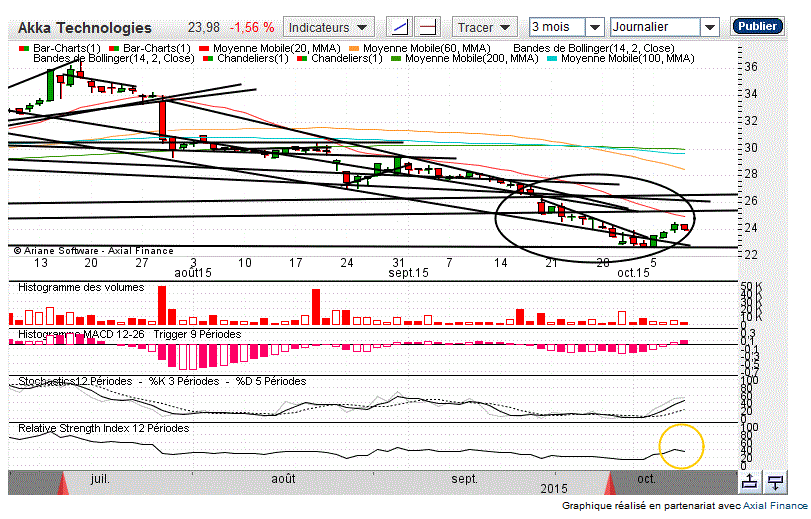Click the left red timeline range marker
The width and height of the screenshot is (811, 519).
[63, 483]
